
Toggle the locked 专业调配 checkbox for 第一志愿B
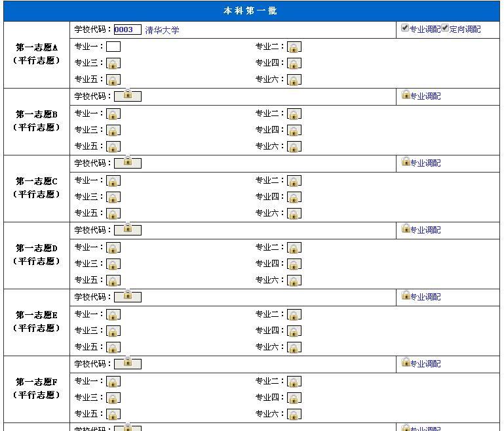(x=406, y=94)
